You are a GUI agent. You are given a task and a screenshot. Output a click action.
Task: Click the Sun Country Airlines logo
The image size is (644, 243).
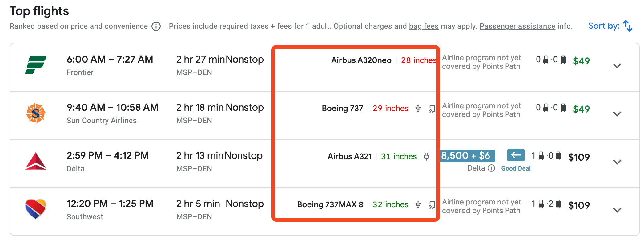pos(36,113)
